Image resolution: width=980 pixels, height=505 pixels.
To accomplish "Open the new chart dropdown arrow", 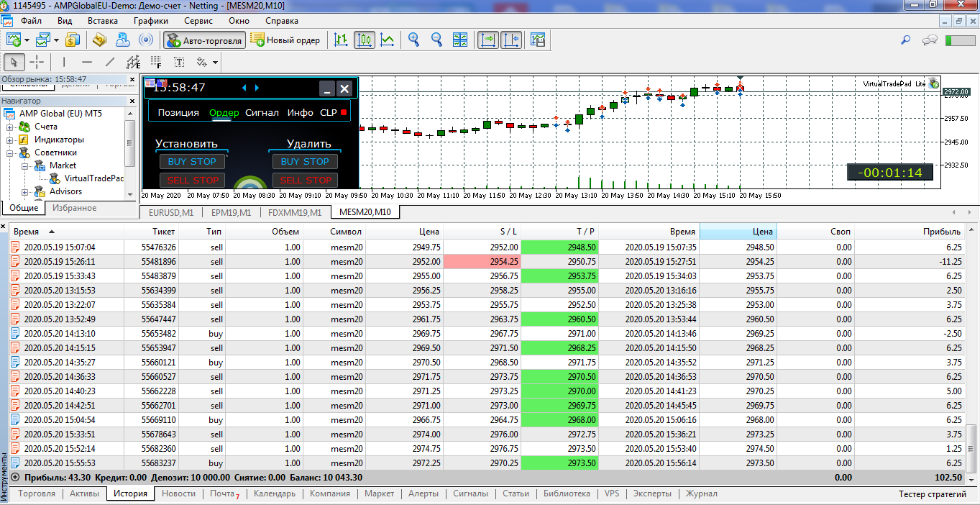I will (x=27, y=40).
